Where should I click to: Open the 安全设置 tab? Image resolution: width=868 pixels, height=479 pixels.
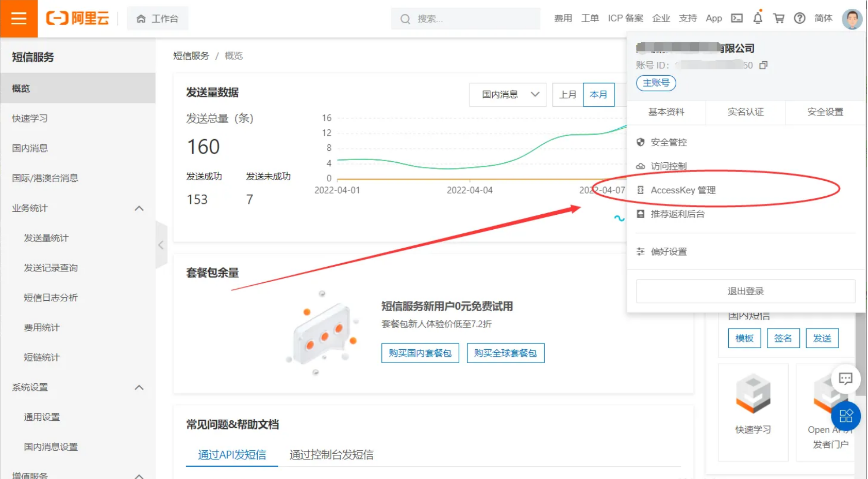pyautogui.click(x=825, y=112)
